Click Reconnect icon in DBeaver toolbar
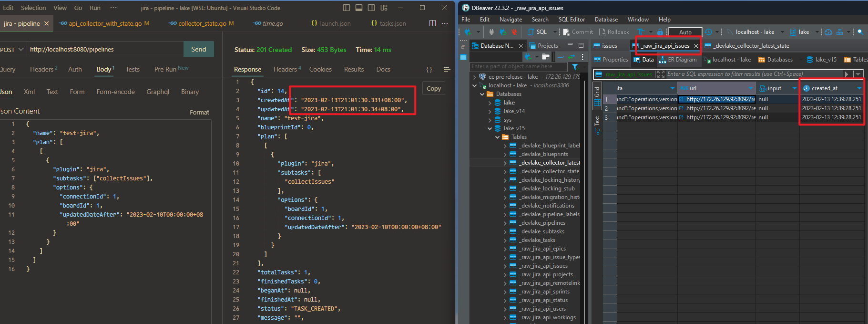The width and height of the screenshot is (868, 324). 503,32
